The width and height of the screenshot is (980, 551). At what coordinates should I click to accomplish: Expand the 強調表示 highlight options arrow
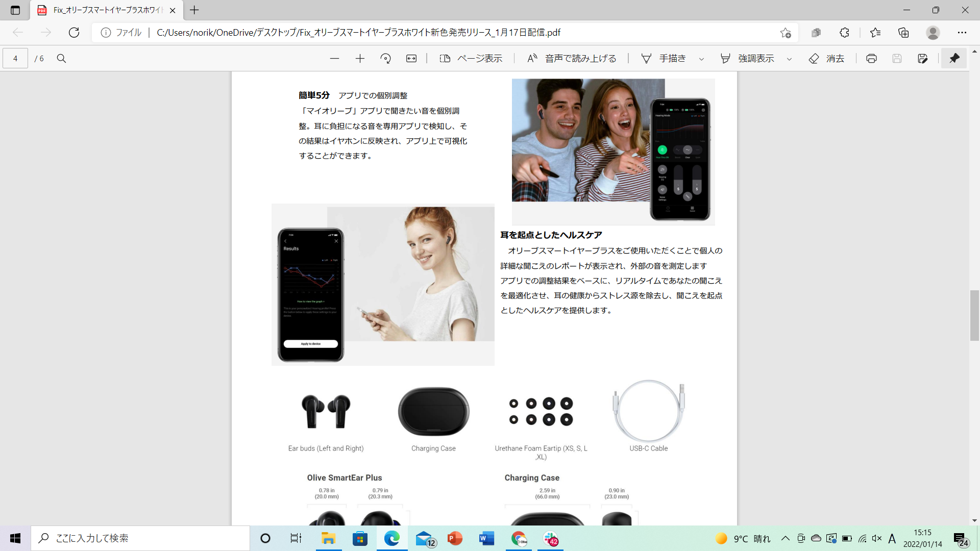coord(789,59)
